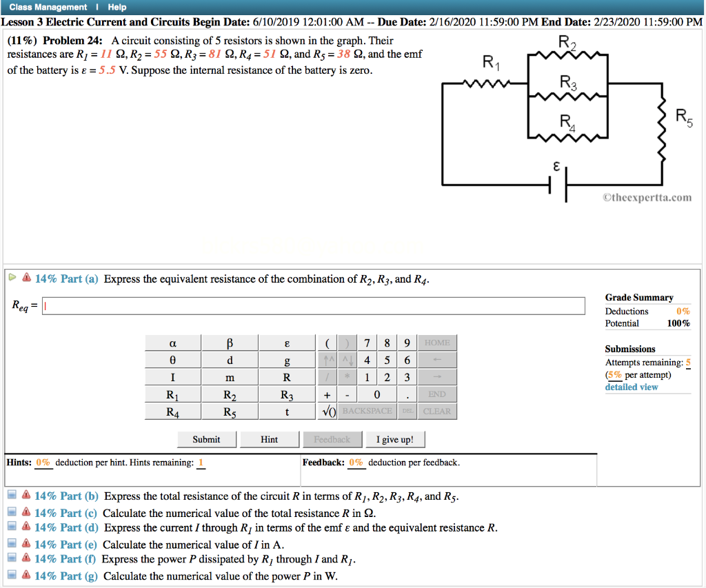The image size is (706, 588).
Task: Expand Part (a) with the green arrow
Action: [12, 278]
